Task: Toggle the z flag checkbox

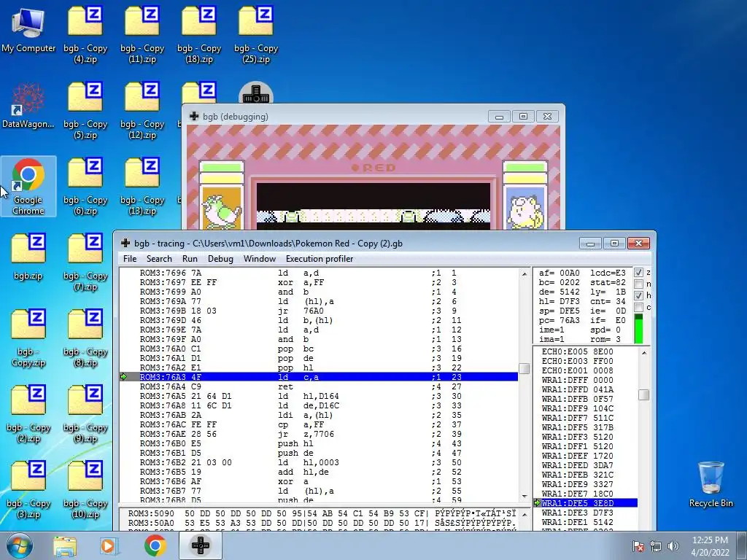Action: click(638, 273)
